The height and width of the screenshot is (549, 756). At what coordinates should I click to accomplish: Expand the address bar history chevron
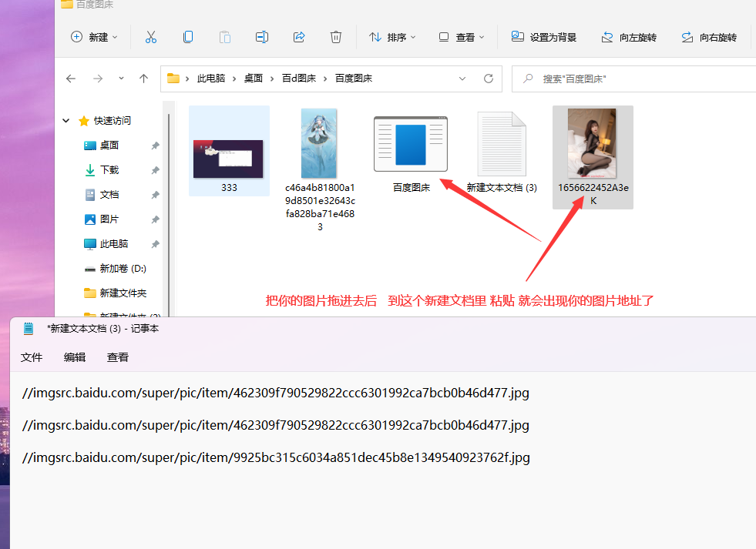point(462,79)
